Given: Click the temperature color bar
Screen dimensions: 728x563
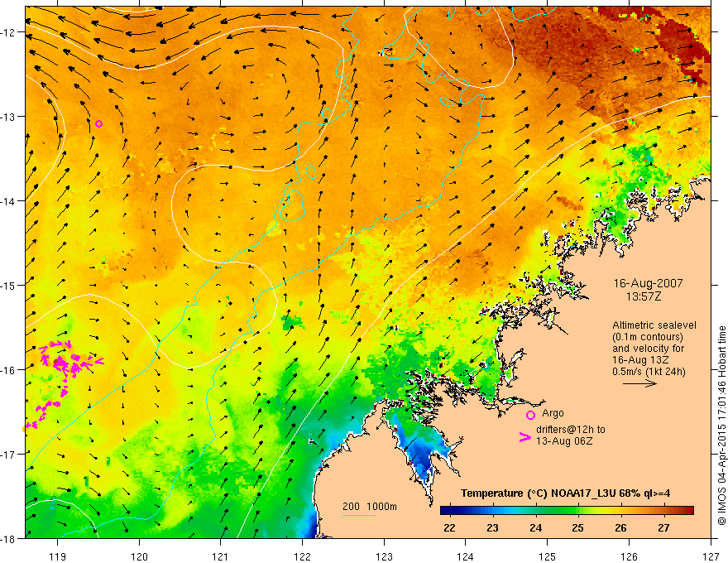Looking at the screenshot, I should click(567, 511).
